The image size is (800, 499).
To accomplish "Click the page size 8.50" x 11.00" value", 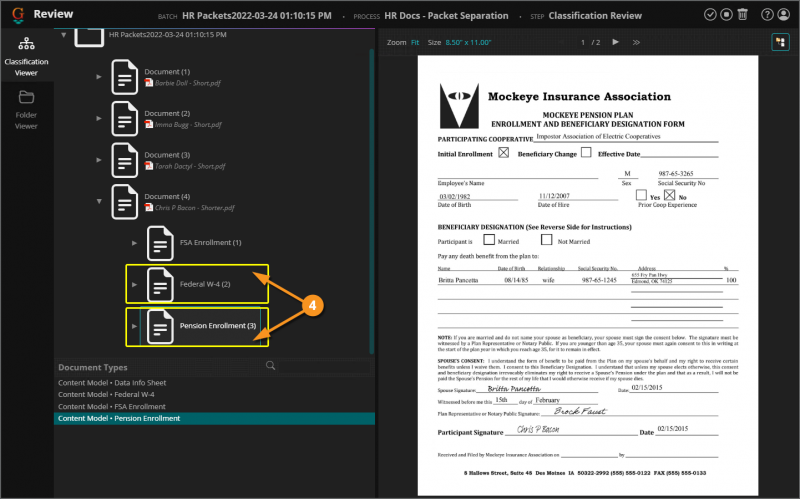I will [468, 42].
